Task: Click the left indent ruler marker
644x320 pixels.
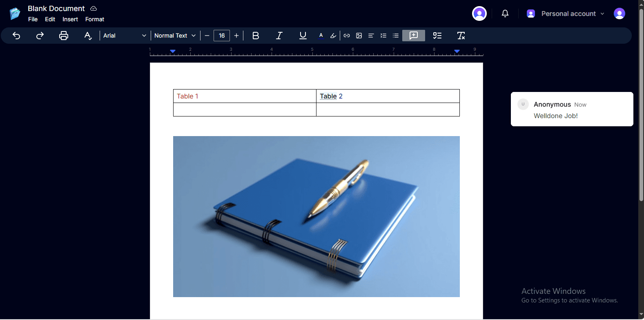Action: (173, 51)
